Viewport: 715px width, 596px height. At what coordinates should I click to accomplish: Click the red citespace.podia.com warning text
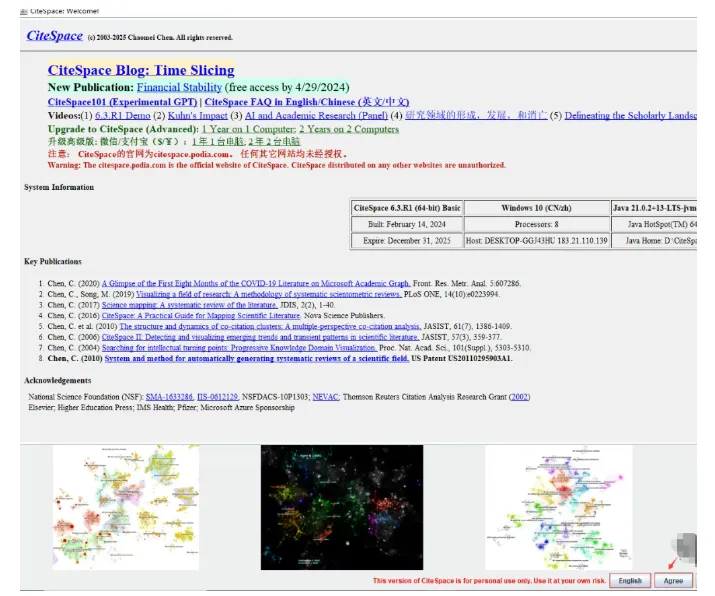(x=276, y=165)
